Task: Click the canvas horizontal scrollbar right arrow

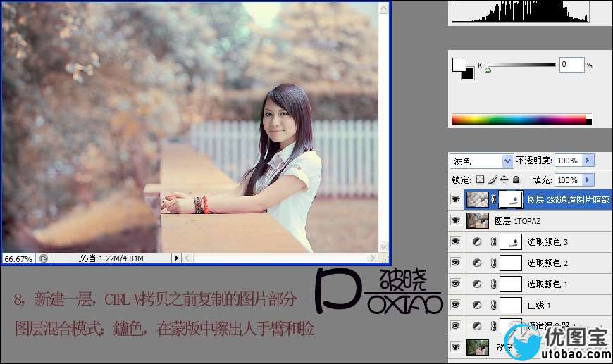Action: coord(372,258)
